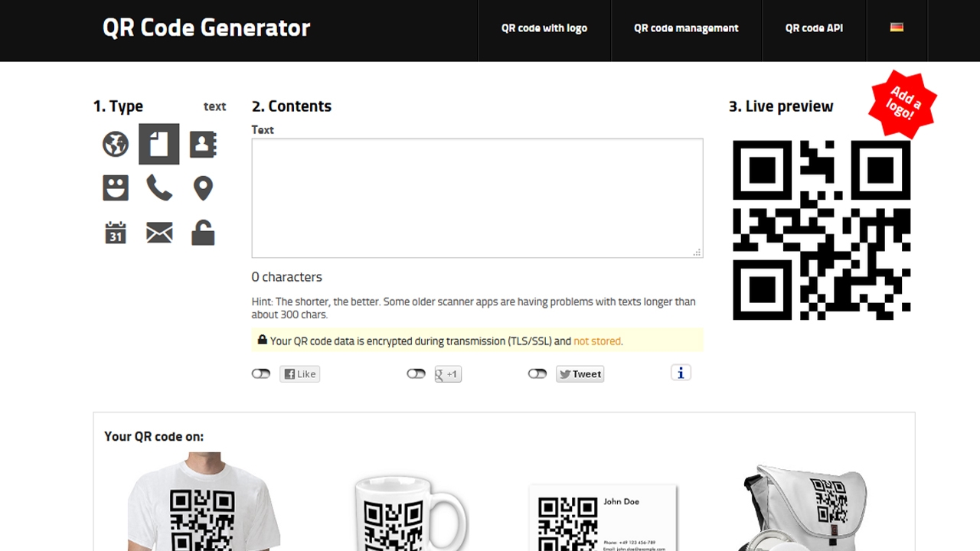Click the live preview QR code image
Viewport: 980px width, 551px height.
[822, 230]
